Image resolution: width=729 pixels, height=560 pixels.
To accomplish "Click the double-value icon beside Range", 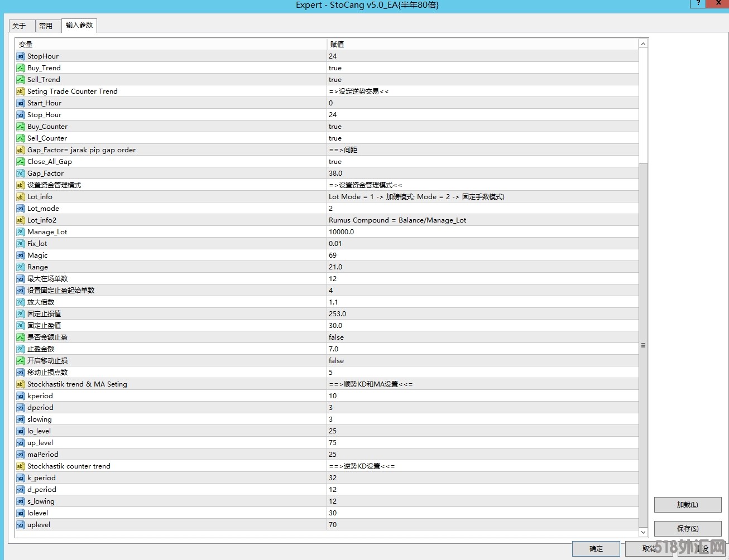I will 21,267.
